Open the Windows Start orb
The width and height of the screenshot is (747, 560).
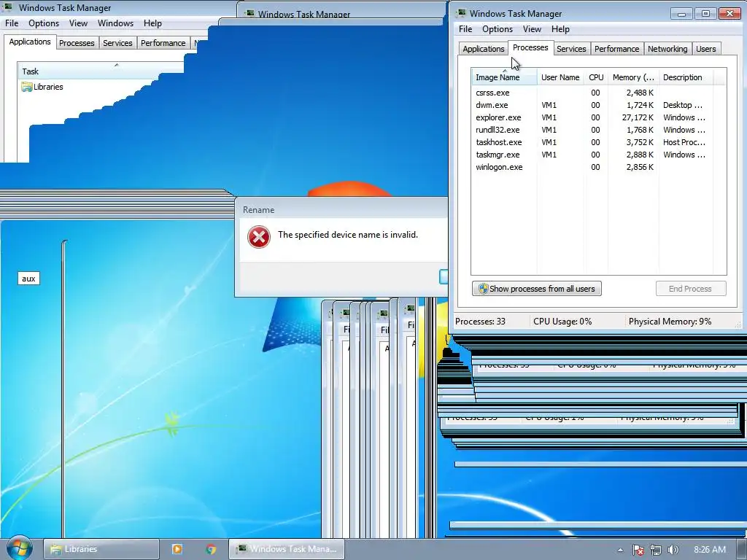coord(19,548)
